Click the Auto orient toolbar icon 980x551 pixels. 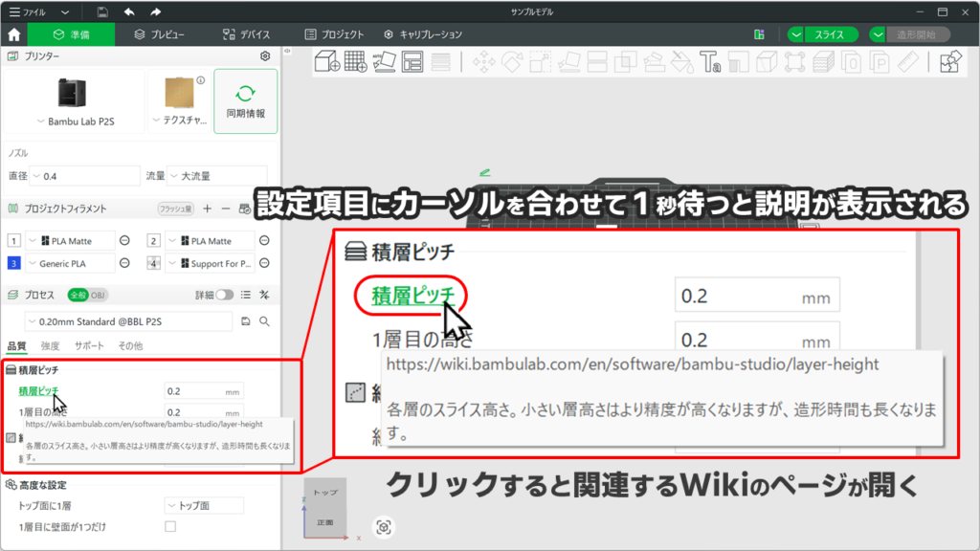pos(384,62)
